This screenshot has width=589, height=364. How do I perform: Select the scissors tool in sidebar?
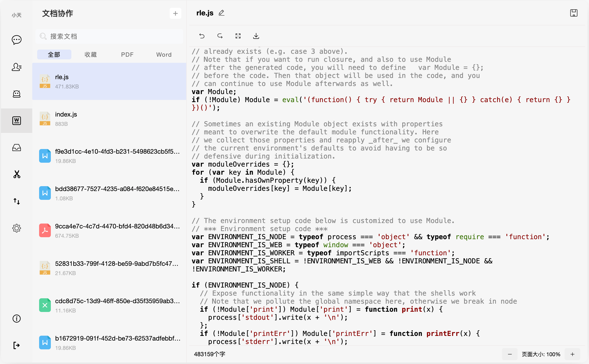point(17,174)
